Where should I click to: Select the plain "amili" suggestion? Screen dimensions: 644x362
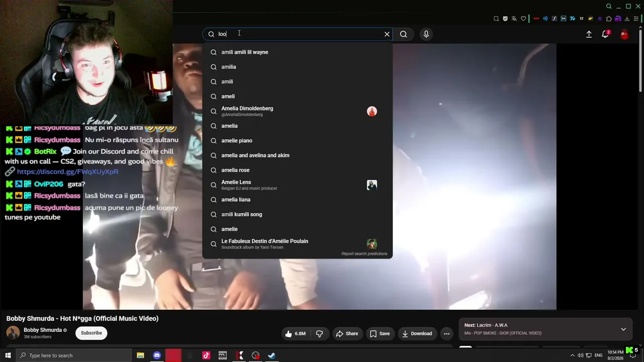[x=297, y=81]
